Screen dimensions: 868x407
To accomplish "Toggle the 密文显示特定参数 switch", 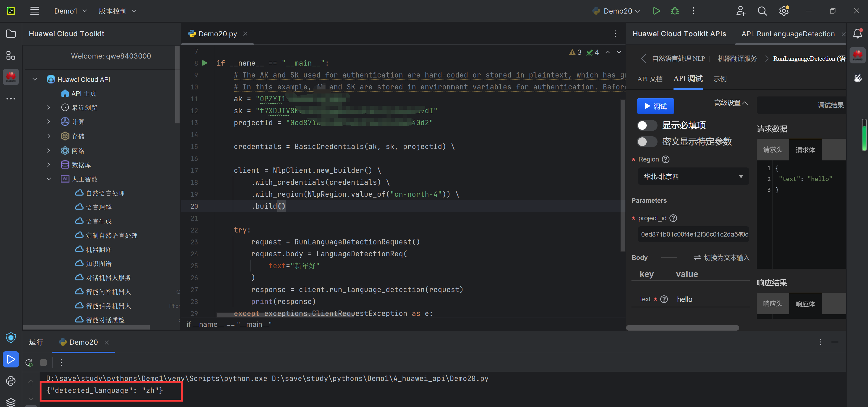I will (x=647, y=142).
